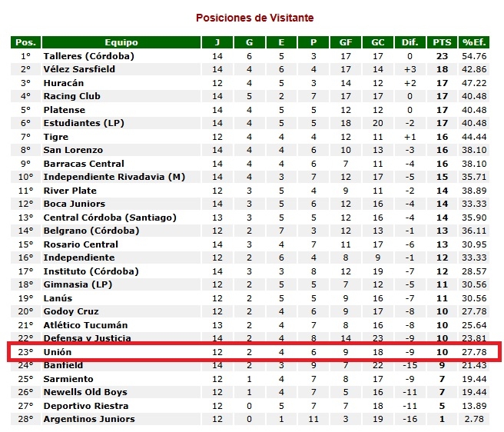Select San Lorenzo team name
Image resolution: width=504 pixels, height=432 pixels.
pos(74,150)
